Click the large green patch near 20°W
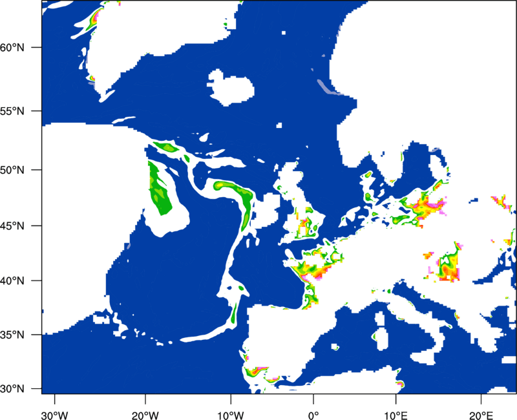 [159, 188]
